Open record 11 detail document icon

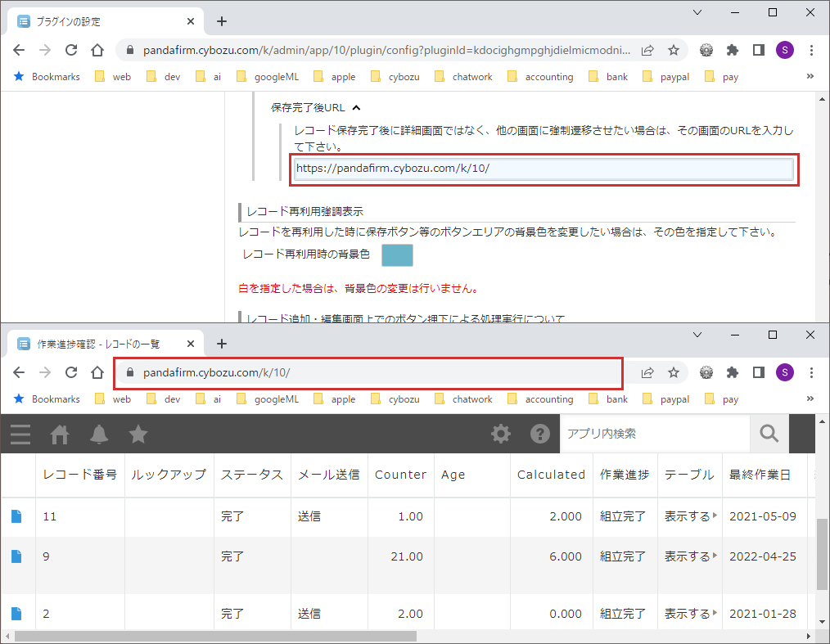tap(16, 516)
